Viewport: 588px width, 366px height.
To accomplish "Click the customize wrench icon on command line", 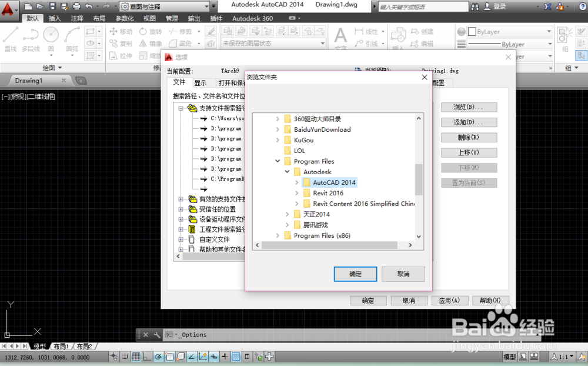I will [x=157, y=334].
